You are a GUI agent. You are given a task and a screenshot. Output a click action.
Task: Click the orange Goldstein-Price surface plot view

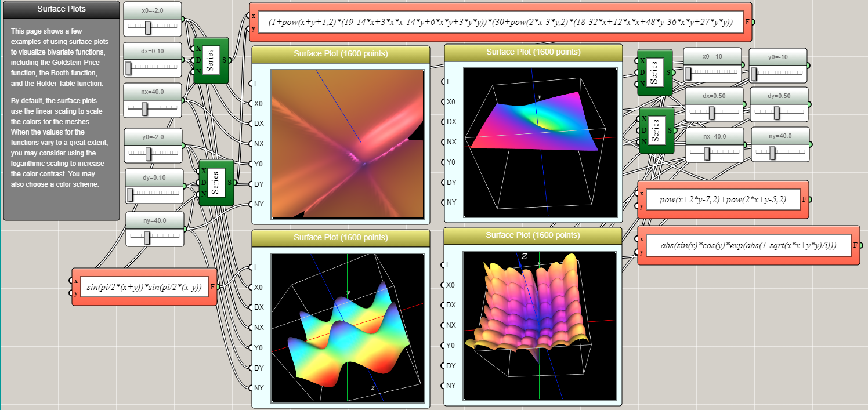point(348,144)
